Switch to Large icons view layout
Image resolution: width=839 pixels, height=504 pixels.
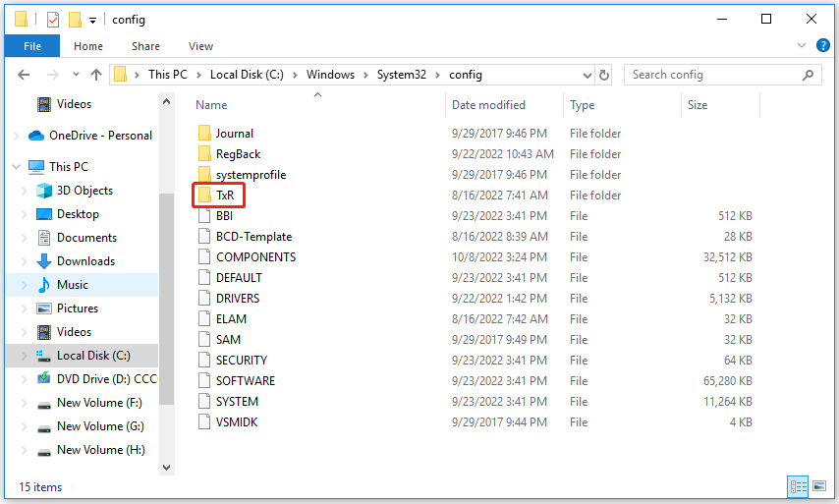819,486
